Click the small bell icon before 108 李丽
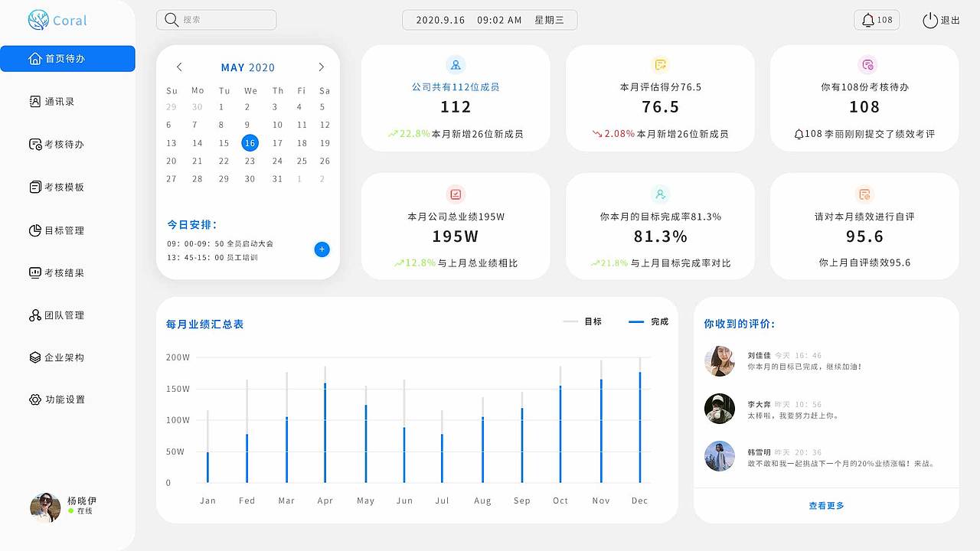 pyautogui.click(x=799, y=134)
